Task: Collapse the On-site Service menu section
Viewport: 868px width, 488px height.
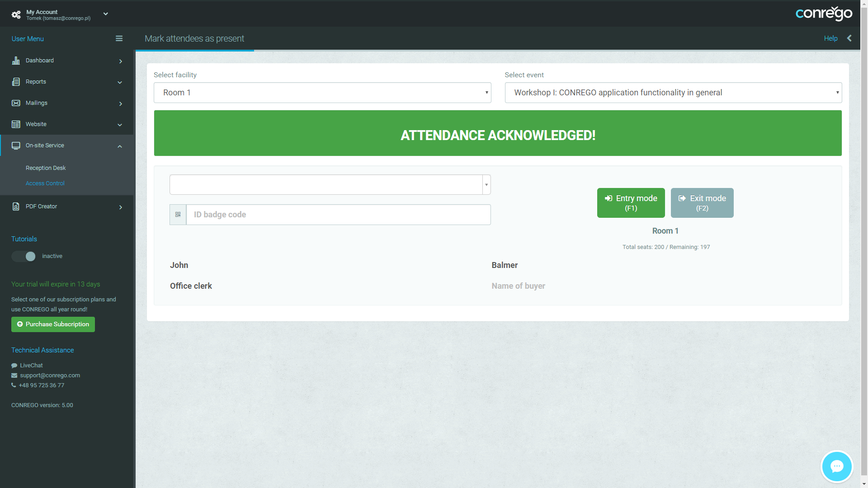Action: pyautogui.click(x=120, y=146)
